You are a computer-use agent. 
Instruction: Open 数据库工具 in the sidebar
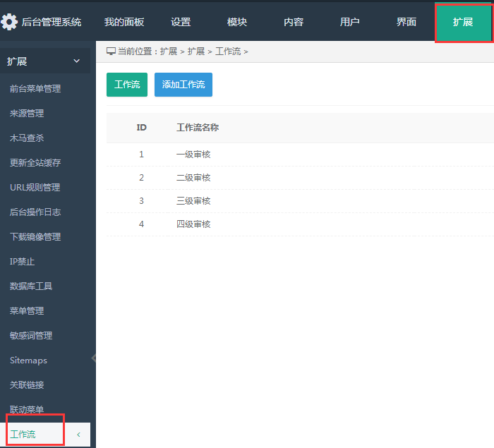(31, 286)
